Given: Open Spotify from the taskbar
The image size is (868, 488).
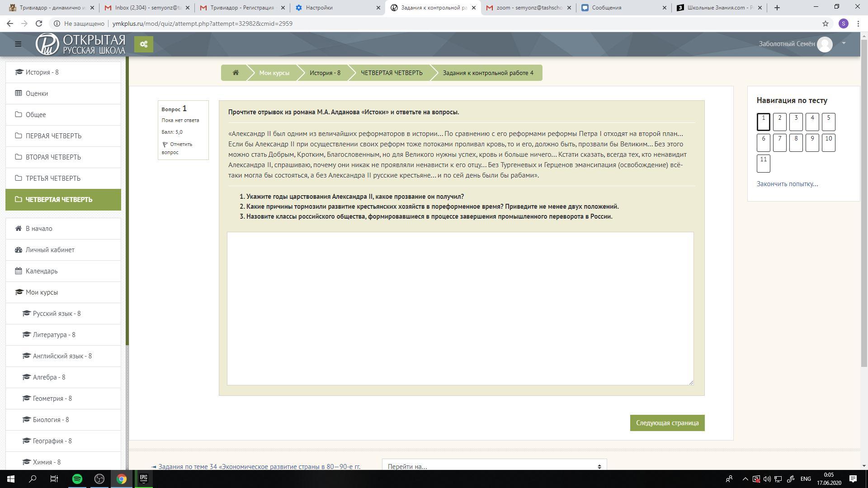Looking at the screenshot, I should click(x=77, y=479).
